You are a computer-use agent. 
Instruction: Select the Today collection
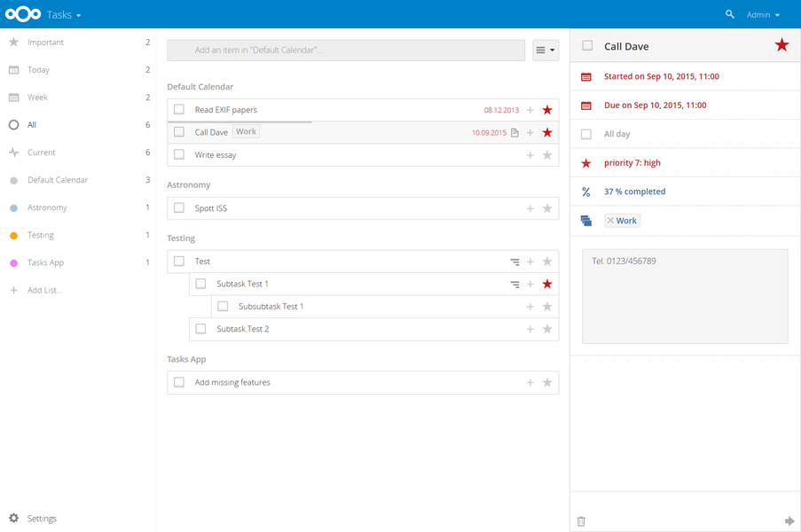[78, 70]
